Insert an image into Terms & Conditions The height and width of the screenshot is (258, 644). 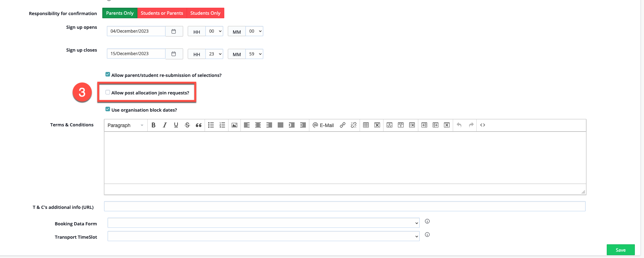(234, 125)
